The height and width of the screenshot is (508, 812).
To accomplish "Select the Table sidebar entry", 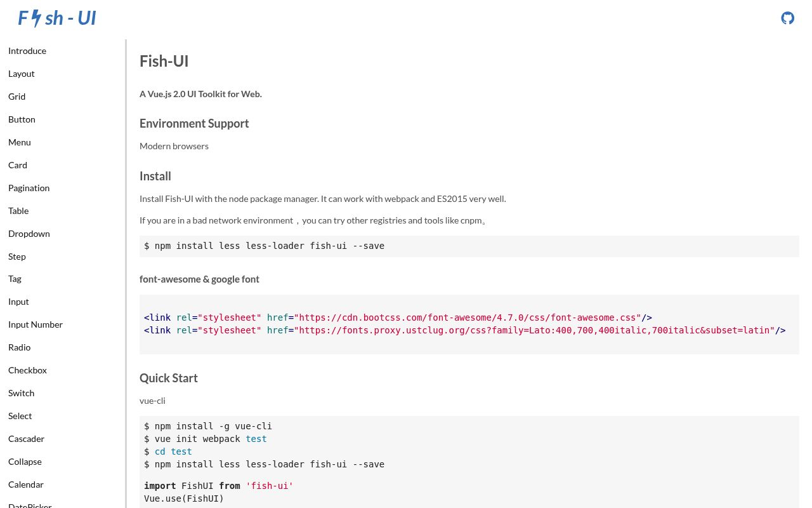I will pos(18,211).
